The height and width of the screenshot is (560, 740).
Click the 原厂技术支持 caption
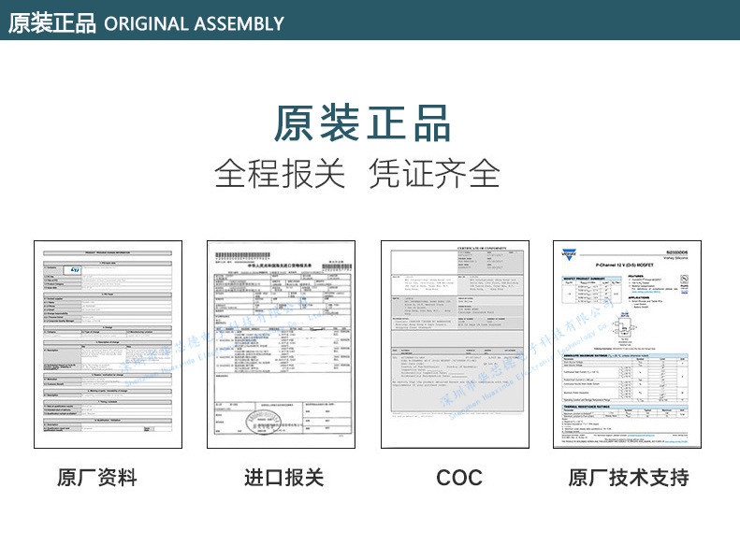[629, 478]
